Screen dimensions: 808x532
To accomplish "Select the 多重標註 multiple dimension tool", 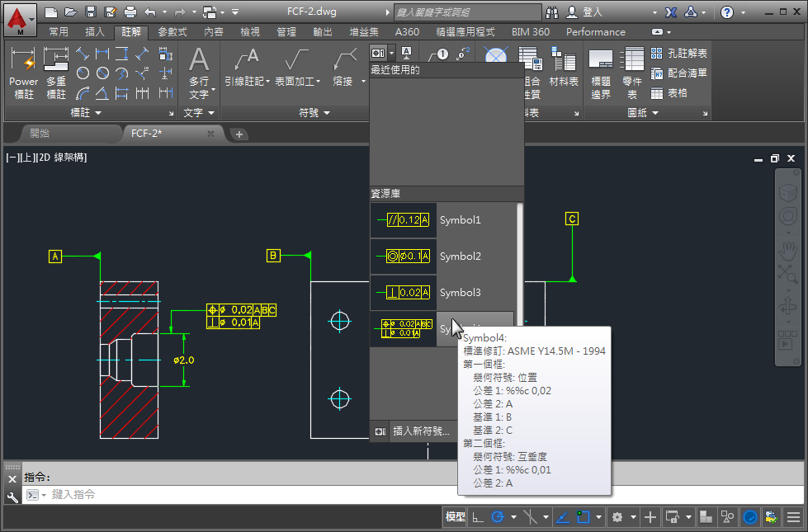I will click(x=55, y=73).
